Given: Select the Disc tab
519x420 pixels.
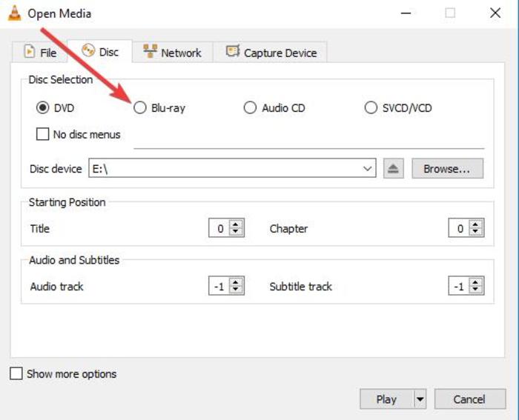Looking at the screenshot, I should click(99, 52).
